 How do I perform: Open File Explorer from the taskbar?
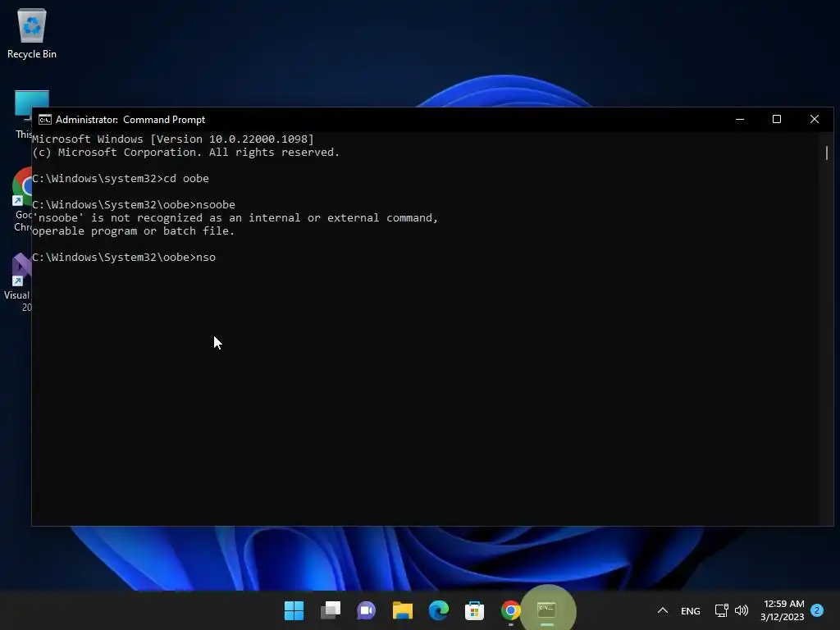pyautogui.click(x=402, y=610)
